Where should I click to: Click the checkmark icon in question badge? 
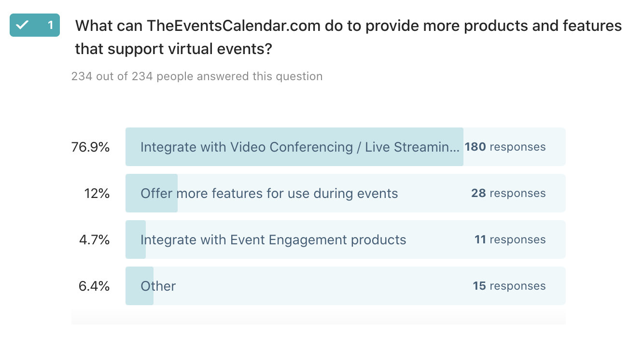click(x=23, y=25)
